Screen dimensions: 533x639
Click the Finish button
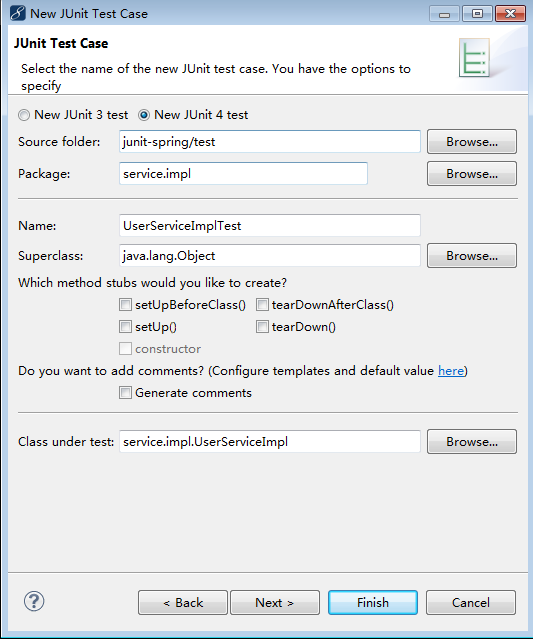coord(373,602)
